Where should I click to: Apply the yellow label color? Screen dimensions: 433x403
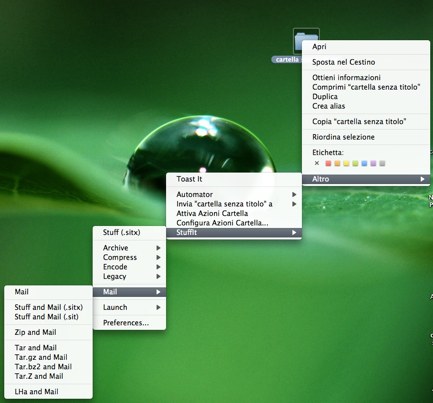click(x=346, y=163)
